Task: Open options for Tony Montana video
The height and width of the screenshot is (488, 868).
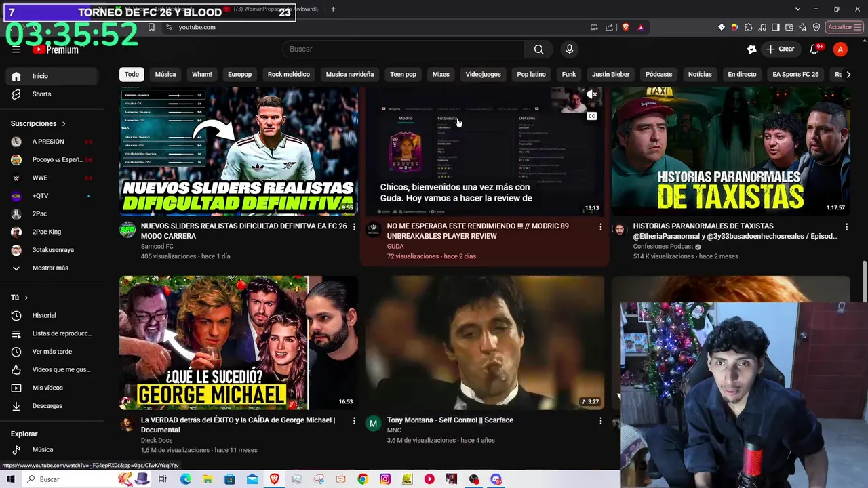Action: pyautogui.click(x=600, y=420)
